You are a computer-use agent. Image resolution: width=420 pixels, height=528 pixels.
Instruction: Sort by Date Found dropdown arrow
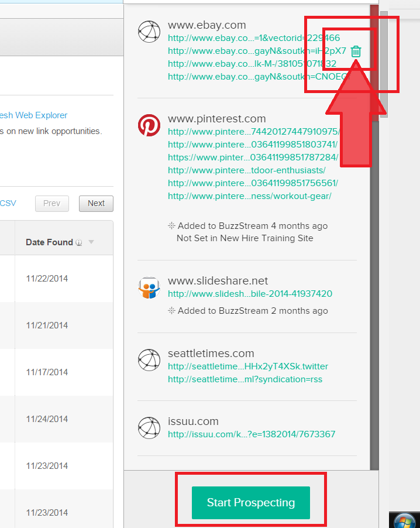click(x=91, y=242)
